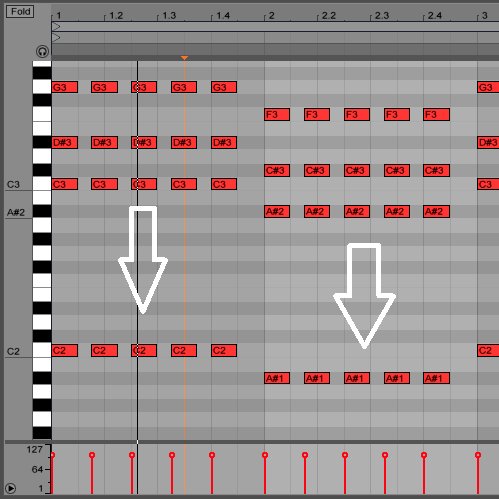Select the first A#1 note at bar 2
499x499 pixels.
tap(277, 378)
